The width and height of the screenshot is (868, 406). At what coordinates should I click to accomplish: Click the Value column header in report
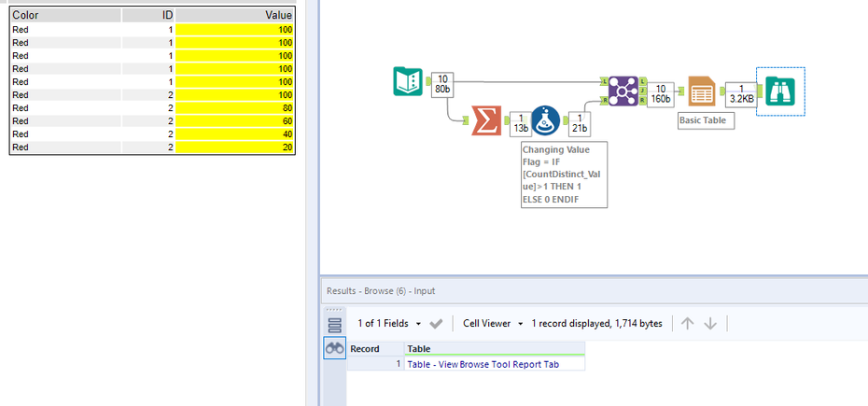[x=234, y=16]
